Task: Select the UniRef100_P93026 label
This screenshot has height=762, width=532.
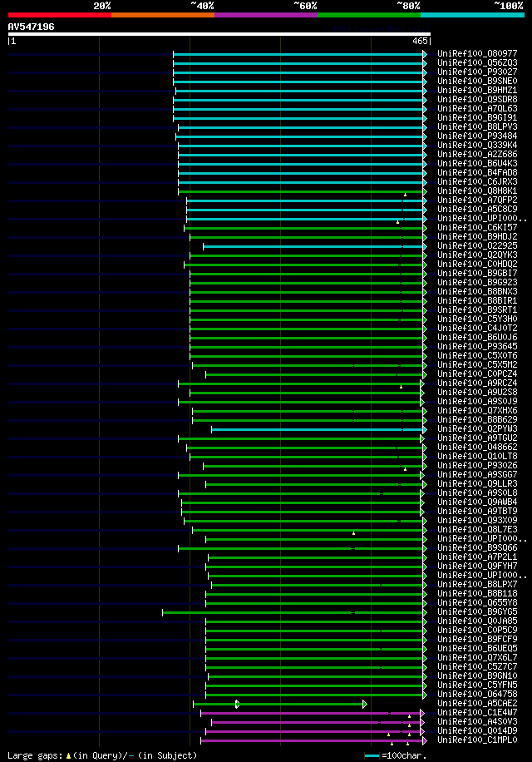Action: (477, 466)
